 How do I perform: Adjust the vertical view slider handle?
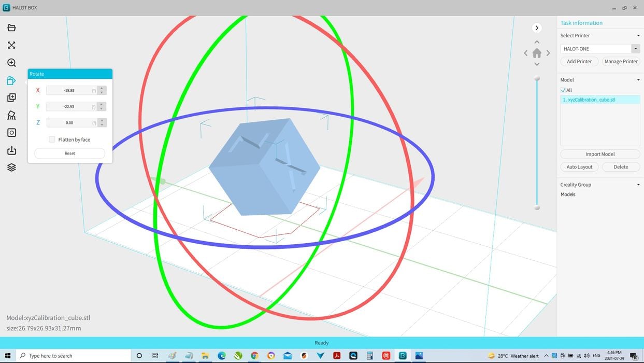[537, 77]
